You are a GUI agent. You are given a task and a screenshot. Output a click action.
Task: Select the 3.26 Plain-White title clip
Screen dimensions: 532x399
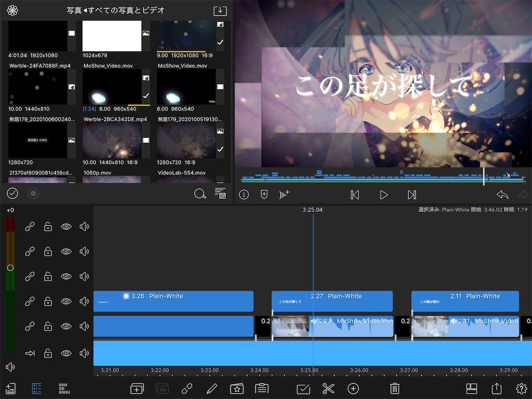(x=174, y=301)
